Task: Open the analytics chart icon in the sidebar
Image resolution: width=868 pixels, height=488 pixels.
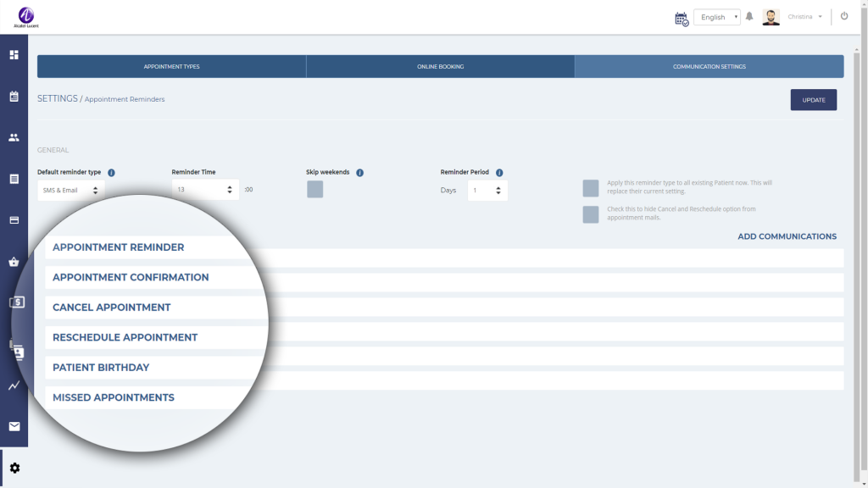Action: [14, 385]
